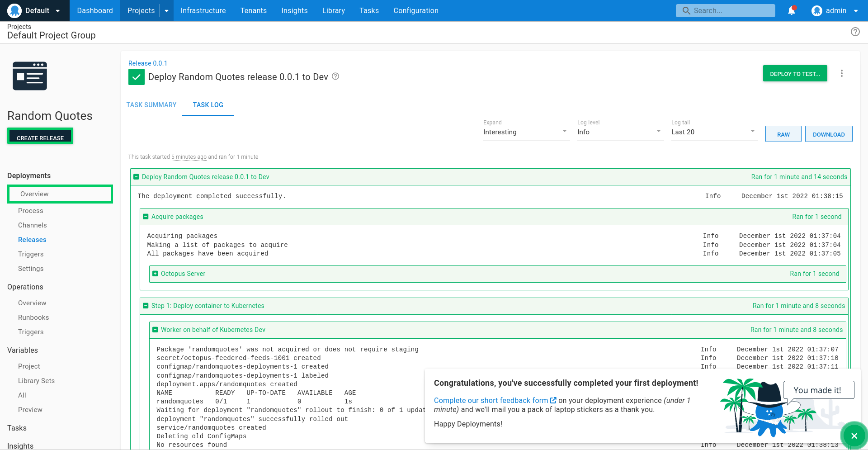Open the Channels page
This screenshot has width=868, height=450.
pos(33,225)
